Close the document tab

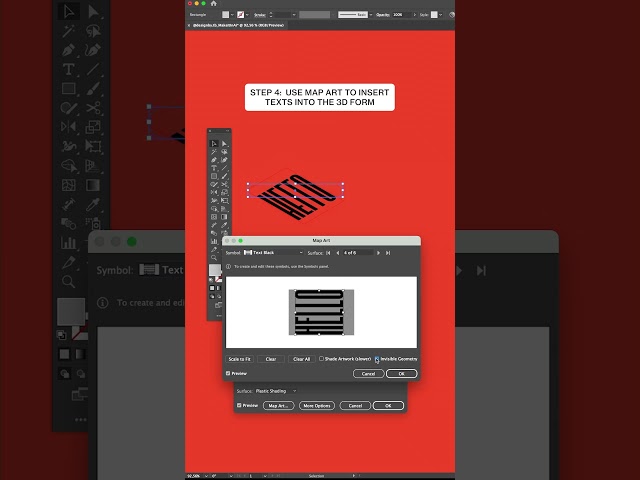pyautogui.click(x=189, y=25)
